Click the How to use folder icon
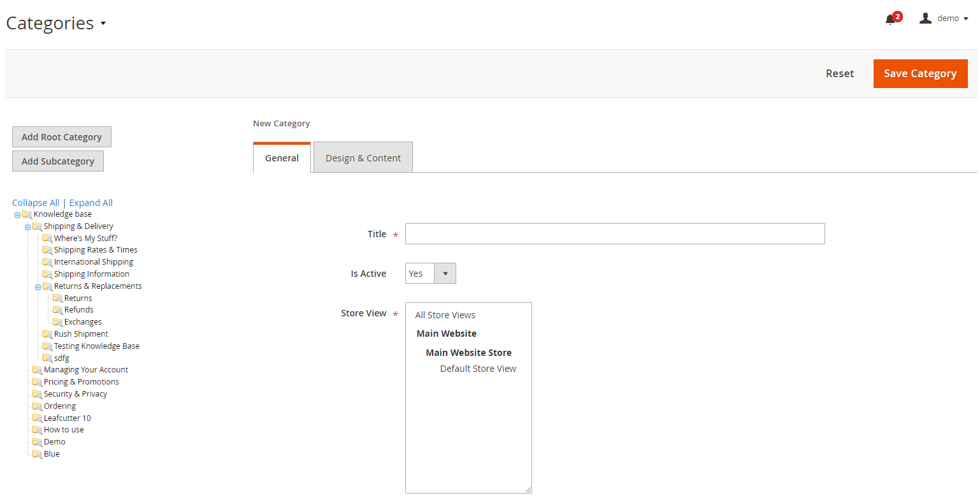The height and width of the screenshot is (500, 980). click(38, 430)
